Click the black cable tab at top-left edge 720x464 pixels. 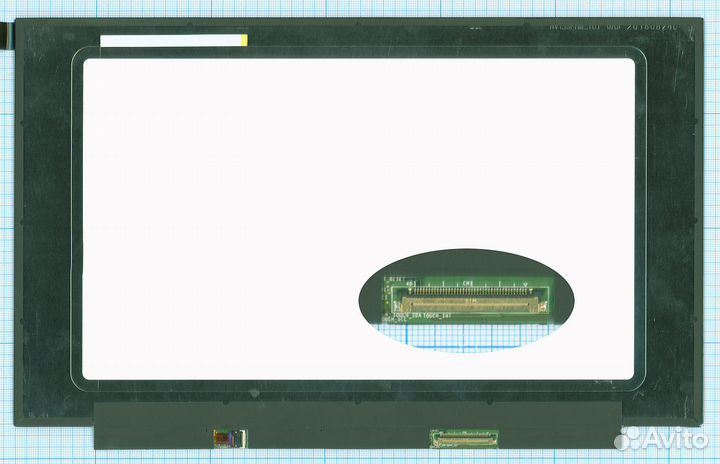9,30
